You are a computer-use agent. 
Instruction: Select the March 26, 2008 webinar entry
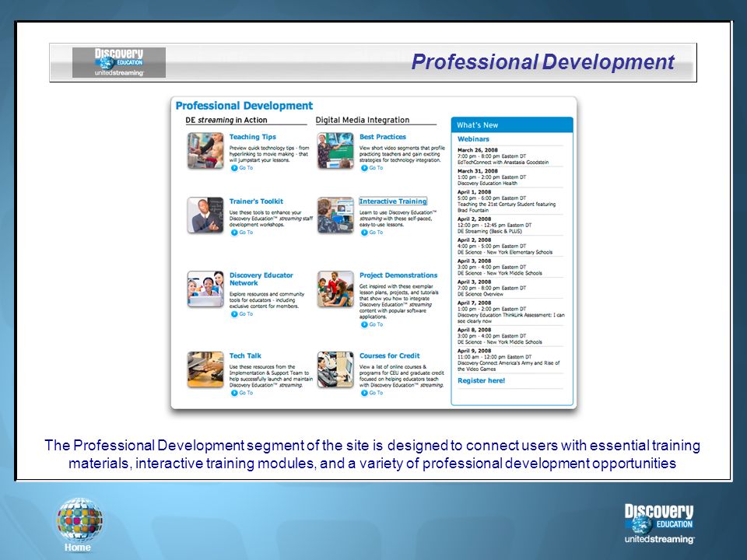tap(510, 156)
